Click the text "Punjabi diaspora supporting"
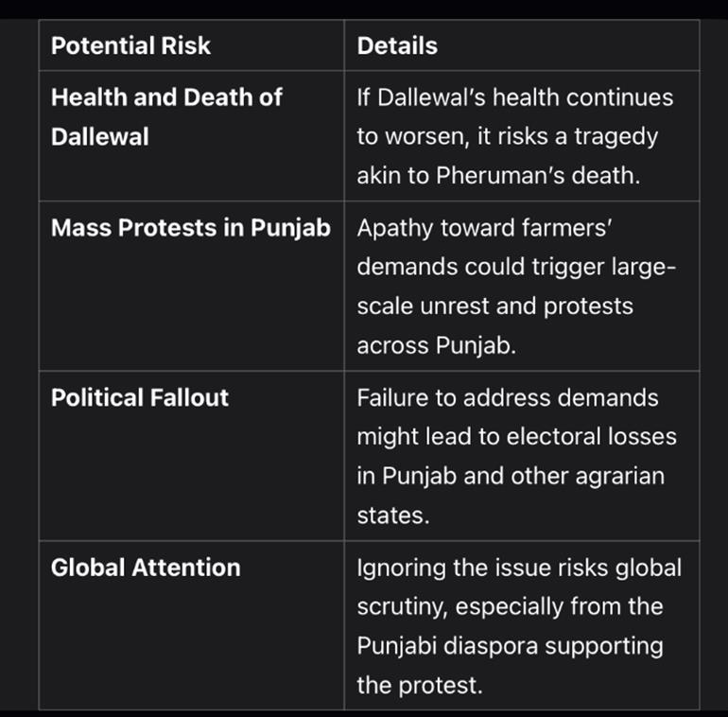 point(510,646)
